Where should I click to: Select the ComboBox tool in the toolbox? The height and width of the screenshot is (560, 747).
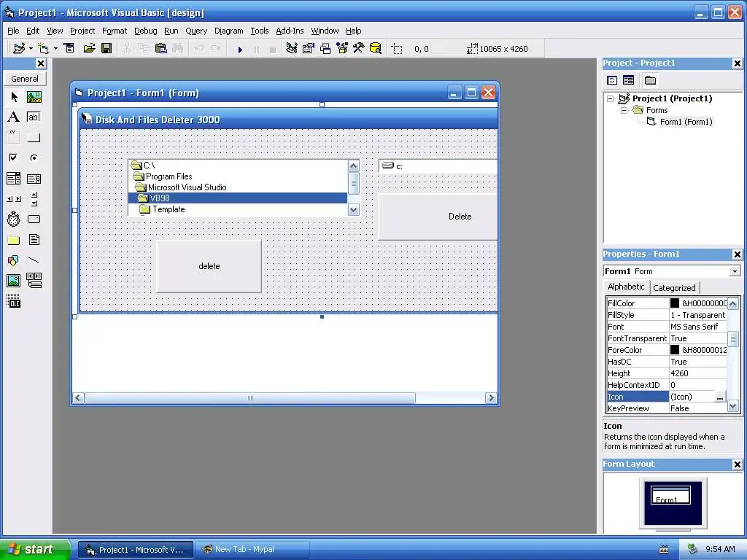14,179
